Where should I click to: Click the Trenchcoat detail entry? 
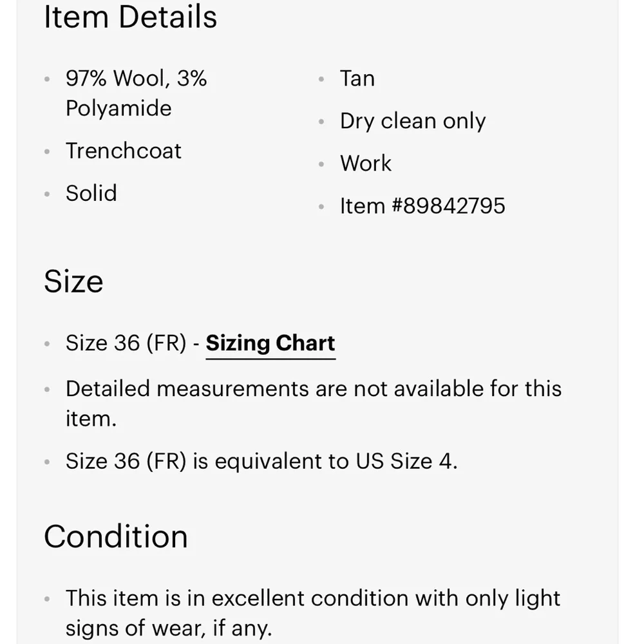[124, 151]
